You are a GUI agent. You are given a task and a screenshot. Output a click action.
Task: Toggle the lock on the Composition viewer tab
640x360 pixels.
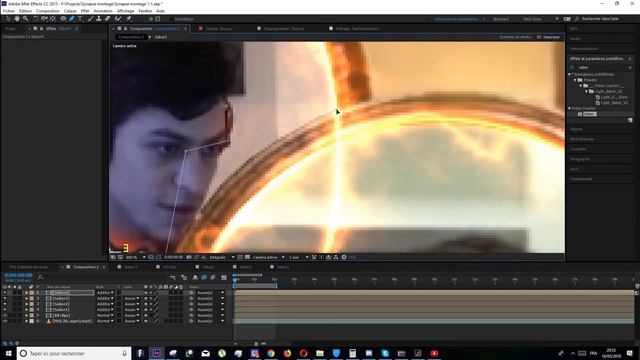(125, 29)
